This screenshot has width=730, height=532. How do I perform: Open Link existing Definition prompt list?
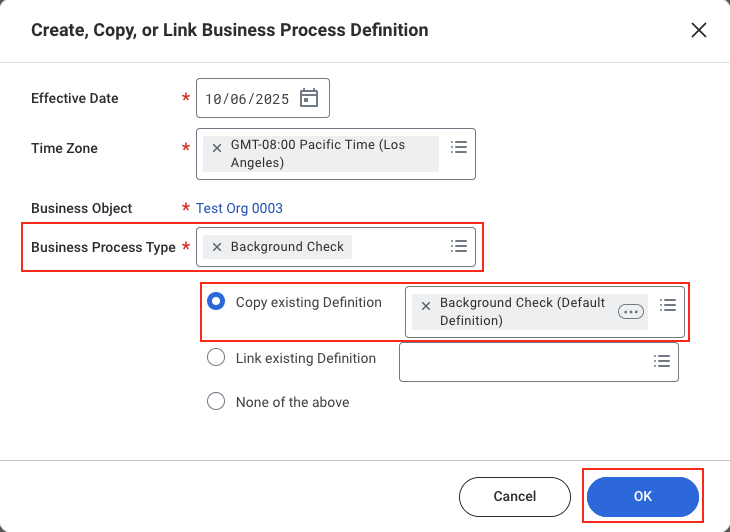(x=662, y=361)
